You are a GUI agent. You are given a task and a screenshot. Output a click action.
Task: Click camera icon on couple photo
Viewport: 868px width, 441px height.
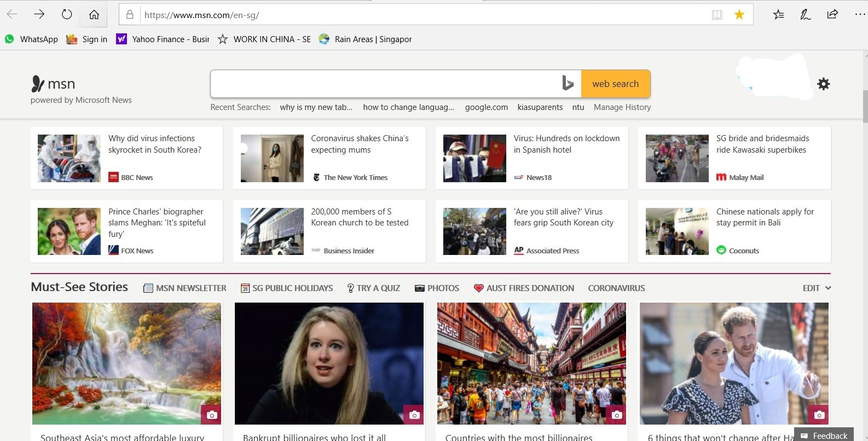[x=819, y=415]
